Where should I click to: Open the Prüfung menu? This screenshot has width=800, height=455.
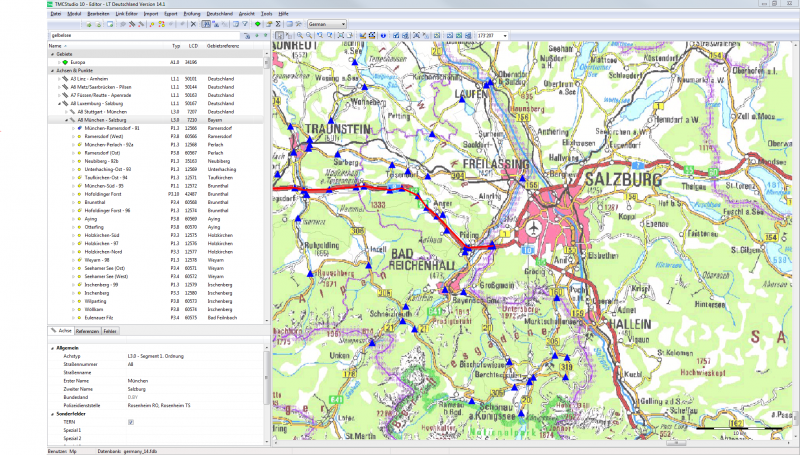point(191,14)
